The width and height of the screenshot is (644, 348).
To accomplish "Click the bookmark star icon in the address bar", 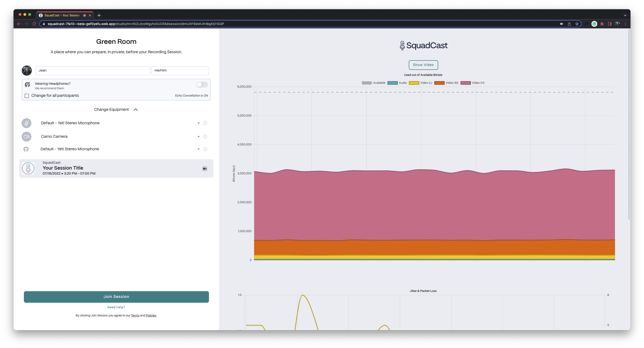I will click(x=577, y=24).
